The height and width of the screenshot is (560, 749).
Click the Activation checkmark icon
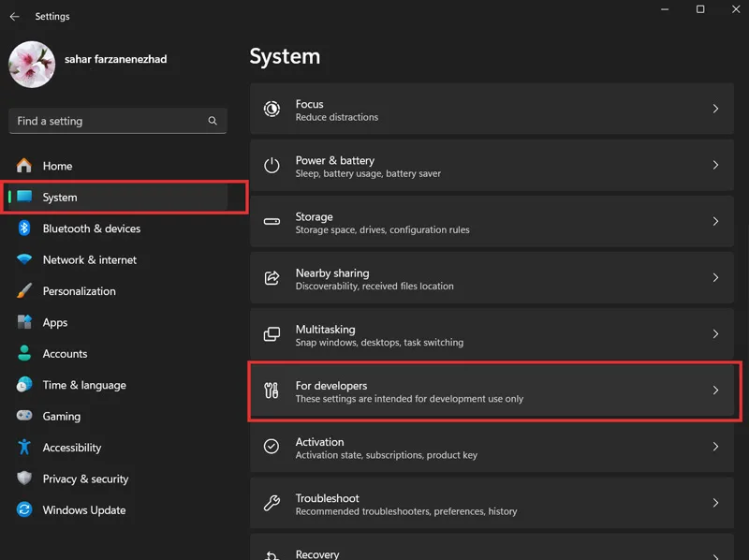click(x=272, y=447)
